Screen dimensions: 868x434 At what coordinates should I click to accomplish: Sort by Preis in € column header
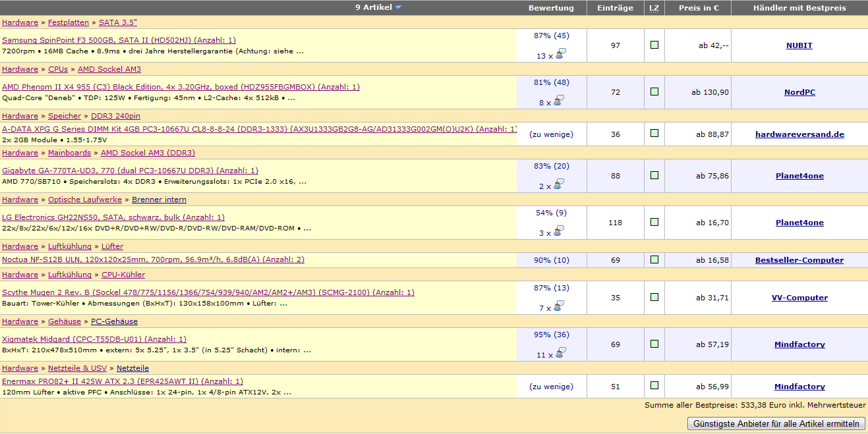[699, 8]
